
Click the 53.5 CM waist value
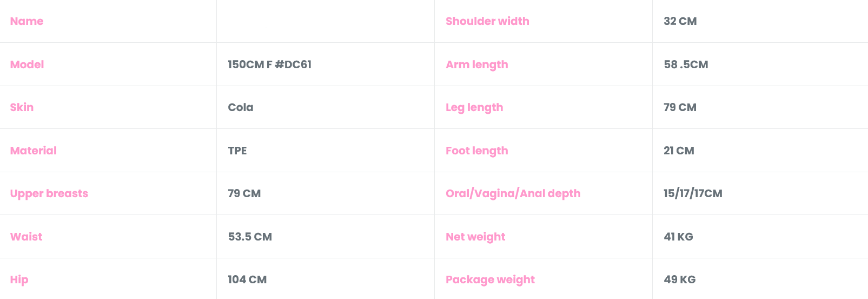[250, 237]
